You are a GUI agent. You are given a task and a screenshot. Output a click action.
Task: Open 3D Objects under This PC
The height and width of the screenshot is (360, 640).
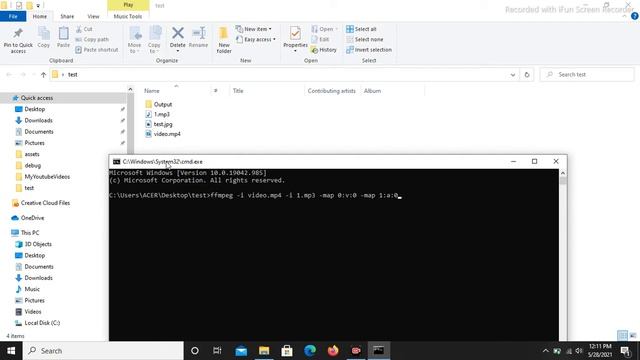(x=38, y=244)
